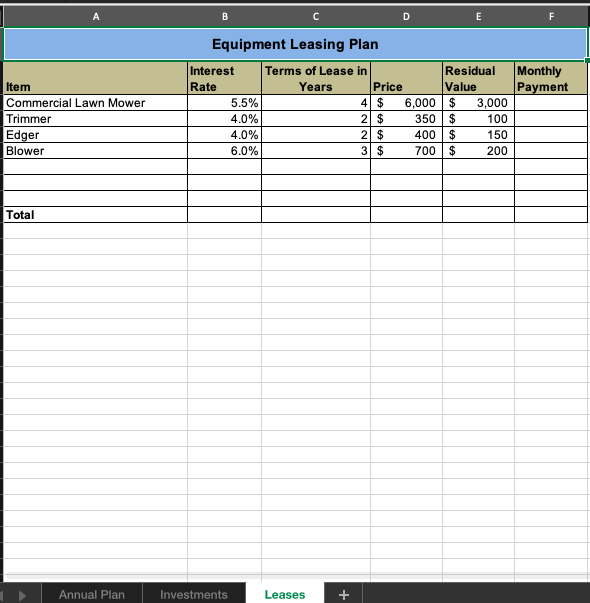The height and width of the screenshot is (603, 590).
Task: Click the Total row Monthly Payment cell
Action: coord(551,215)
